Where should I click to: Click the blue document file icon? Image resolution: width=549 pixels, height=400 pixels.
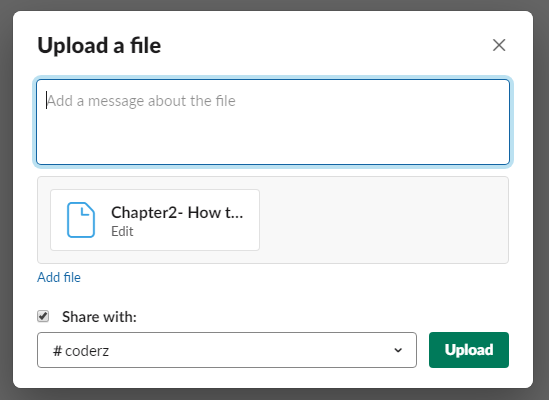pyautogui.click(x=81, y=220)
